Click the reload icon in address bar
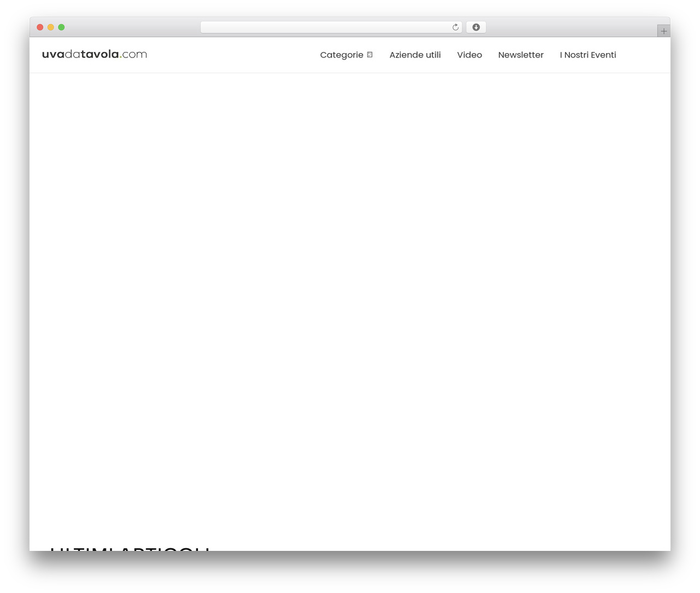This screenshot has height=593, width=700. 455,27
